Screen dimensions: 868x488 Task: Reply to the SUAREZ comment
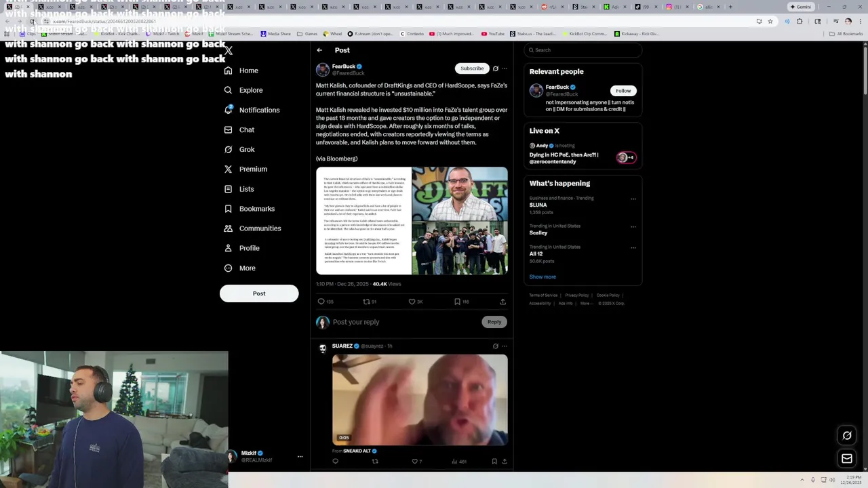pos(335,462)
